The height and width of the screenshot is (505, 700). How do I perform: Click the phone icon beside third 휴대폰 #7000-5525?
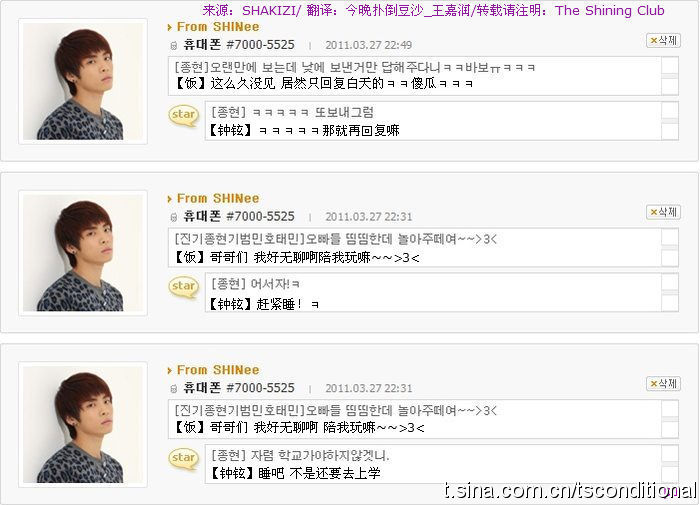point(174,388)
